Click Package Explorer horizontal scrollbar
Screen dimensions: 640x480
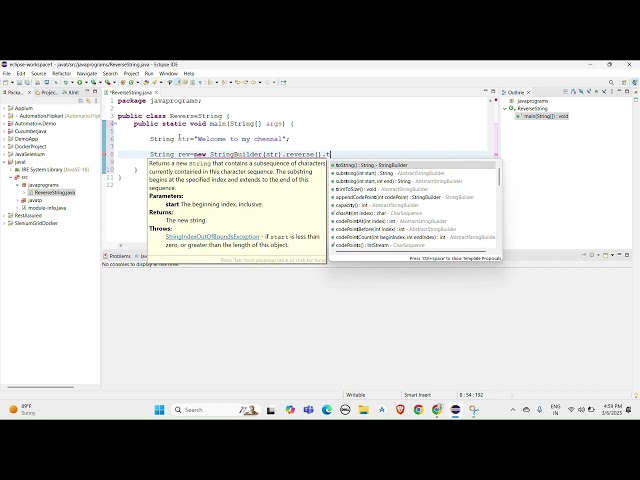click(40, 387)
